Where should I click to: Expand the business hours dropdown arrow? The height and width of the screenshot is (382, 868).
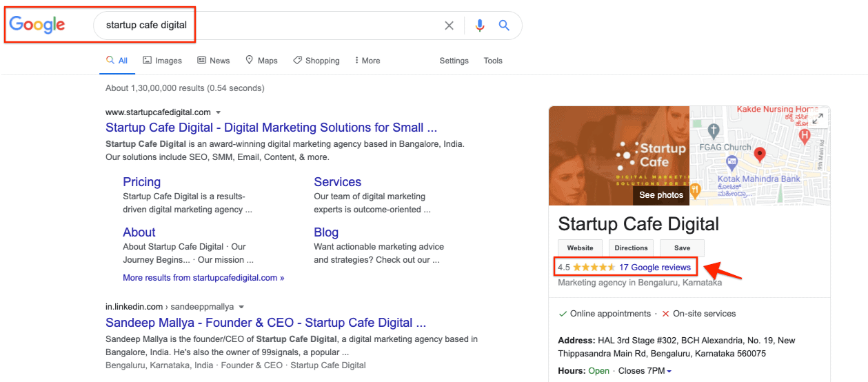coord(669,372)
